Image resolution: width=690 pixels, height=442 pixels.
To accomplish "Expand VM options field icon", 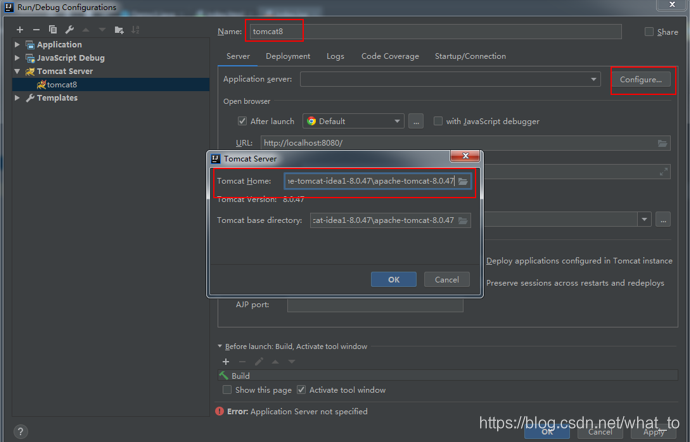I will [x=664, y=172].
